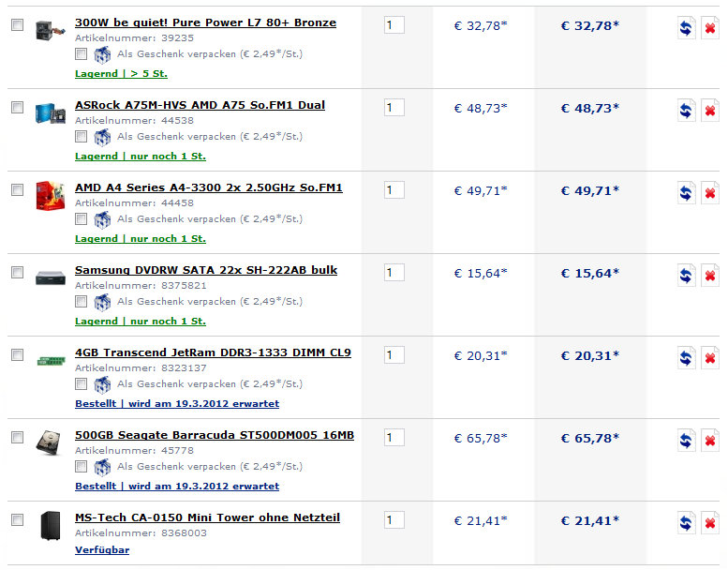This screenshot has height=570, width=728.
Task: Click Seagate 'Bestellt' expected date link
Action: (x=177, y=486)
